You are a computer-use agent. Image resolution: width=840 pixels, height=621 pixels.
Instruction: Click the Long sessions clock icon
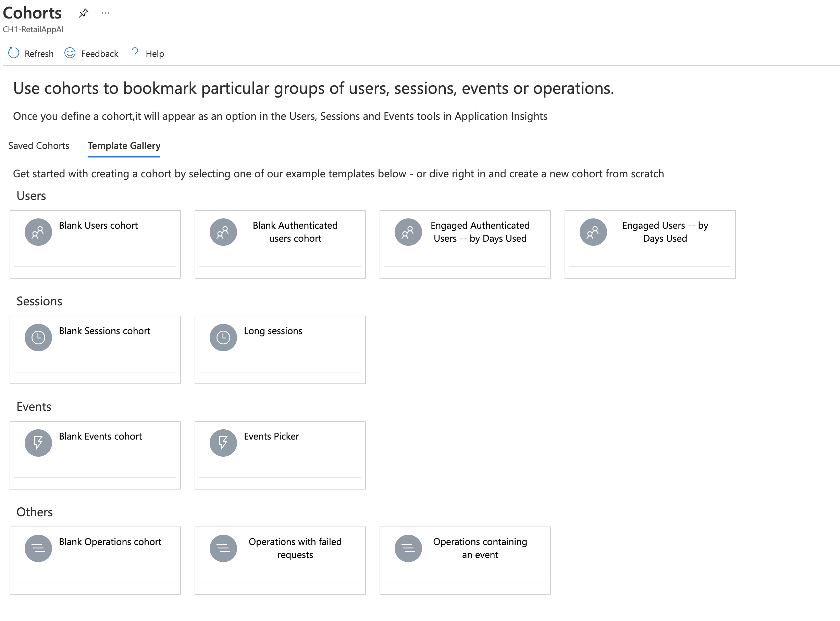click(223, 337)
